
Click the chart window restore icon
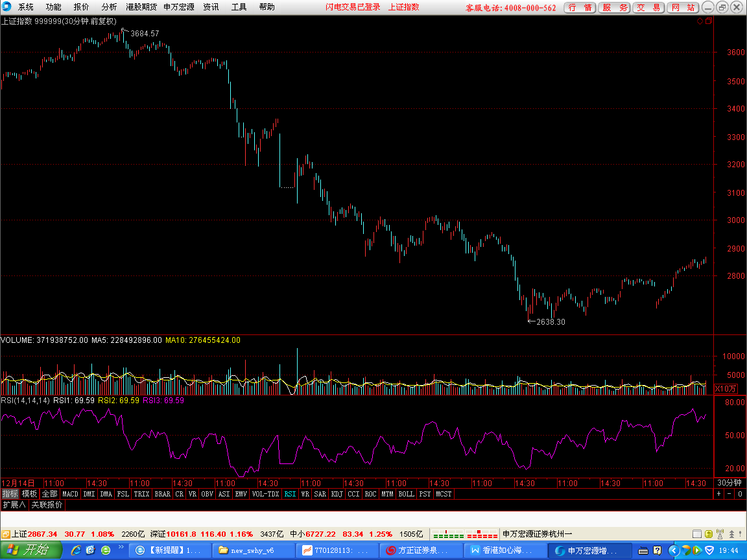pyautogui.click(x=709, y=21)
